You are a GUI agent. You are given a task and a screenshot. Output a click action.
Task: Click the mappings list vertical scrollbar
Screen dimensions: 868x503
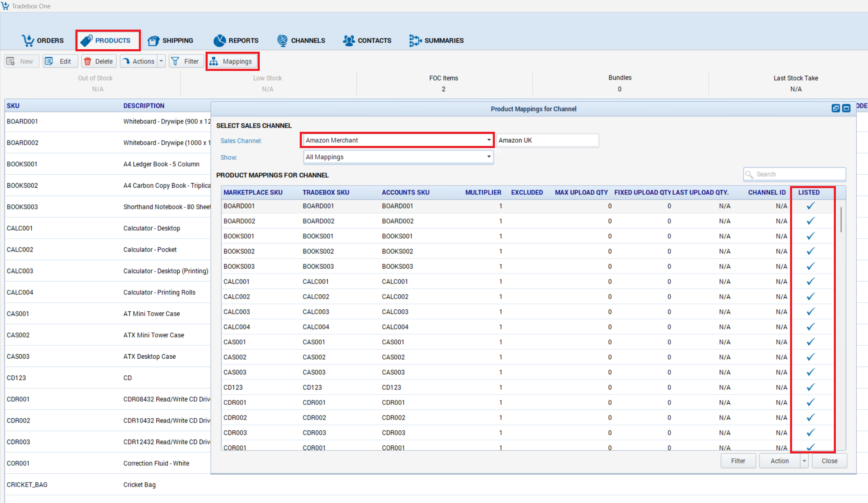841,219
